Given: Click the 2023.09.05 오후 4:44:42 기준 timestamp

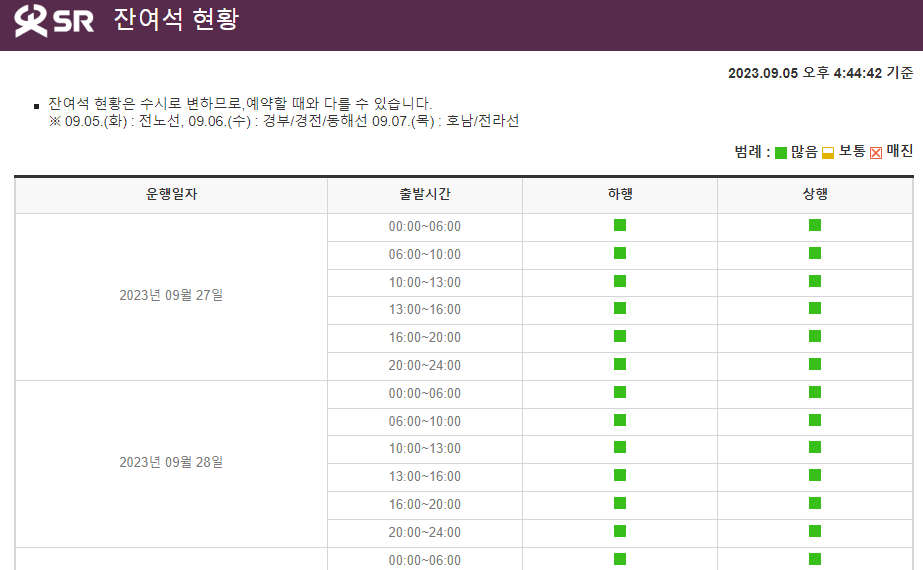Looking at the screenshot, I should pyautogui.click(x=821, y=73).
